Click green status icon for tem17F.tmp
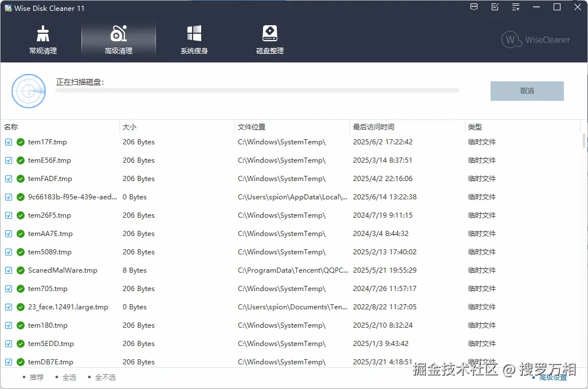588x389 pixels. (x=21, y=142)
